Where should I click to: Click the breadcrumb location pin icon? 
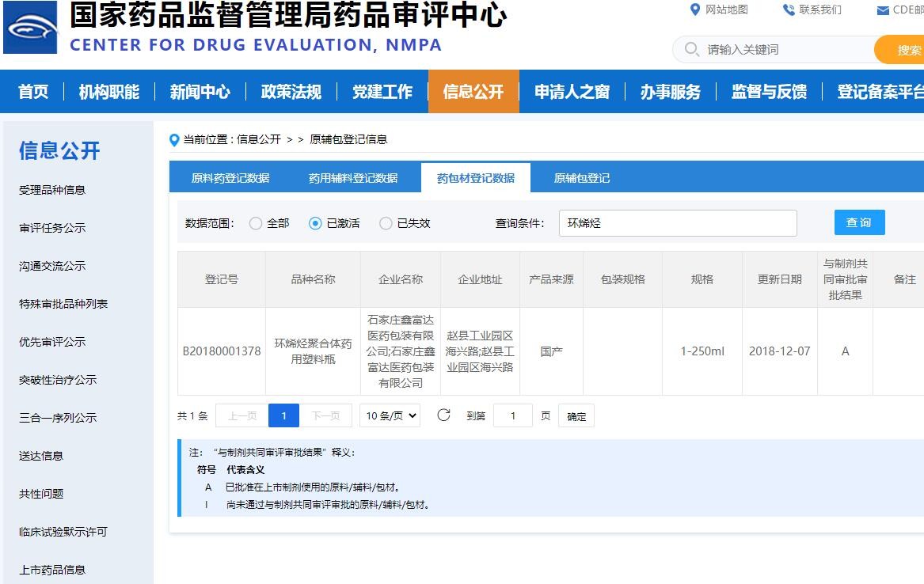(x=174, y=140)
